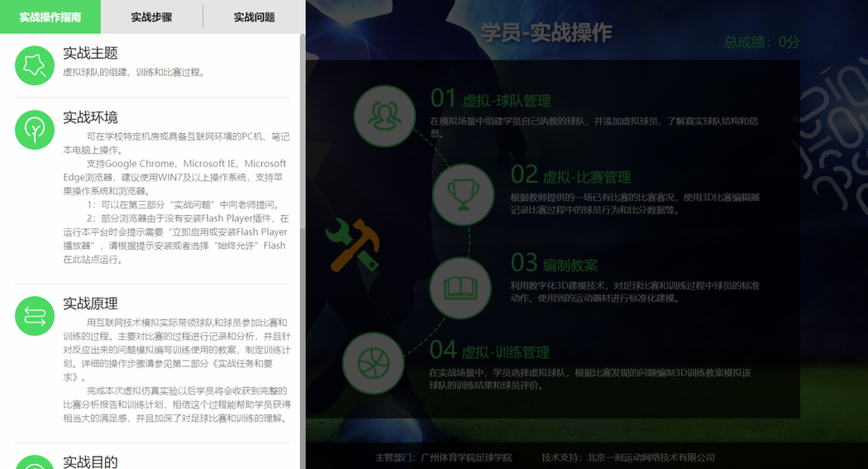Click the hammer and wrench tools icon

coord(353,245)
